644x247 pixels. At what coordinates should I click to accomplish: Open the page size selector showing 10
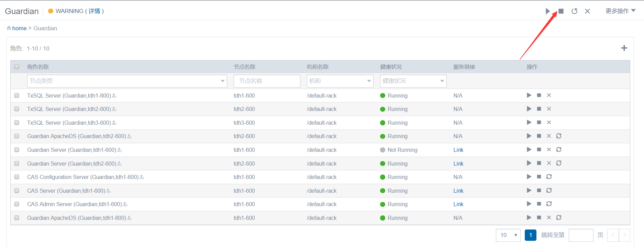[x=508, y=235]
